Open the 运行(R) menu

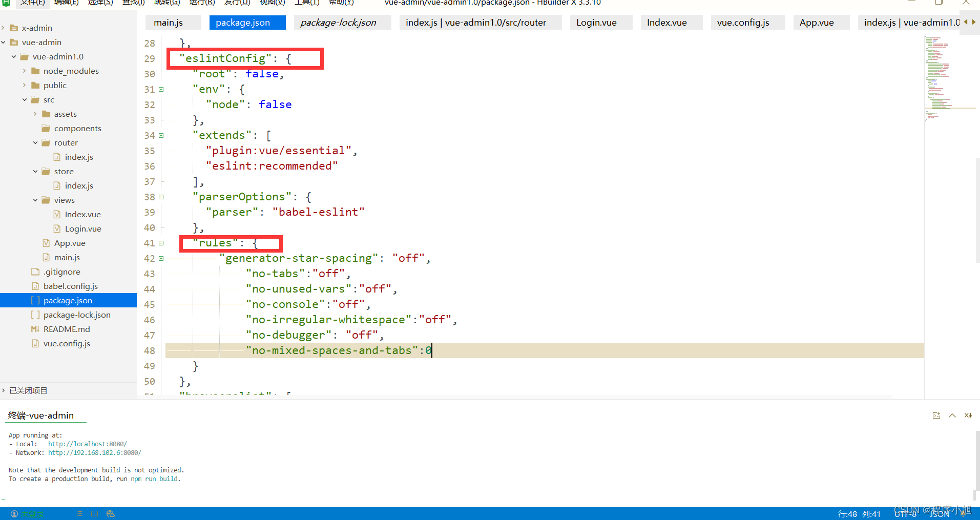[201, 3]
